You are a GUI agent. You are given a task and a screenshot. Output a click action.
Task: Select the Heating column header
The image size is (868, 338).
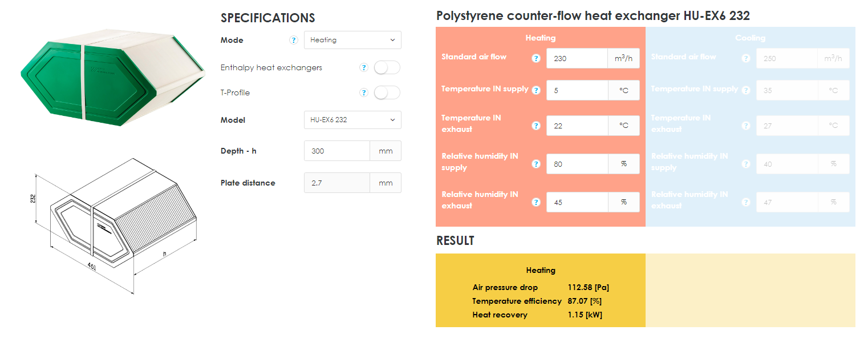pyautogui.click(x=540, y=38)
